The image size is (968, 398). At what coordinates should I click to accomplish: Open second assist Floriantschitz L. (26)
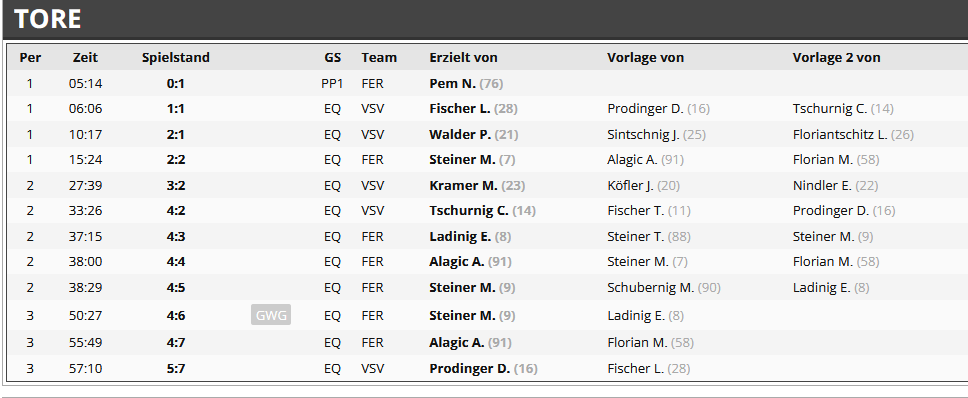(x=853, y=134)
